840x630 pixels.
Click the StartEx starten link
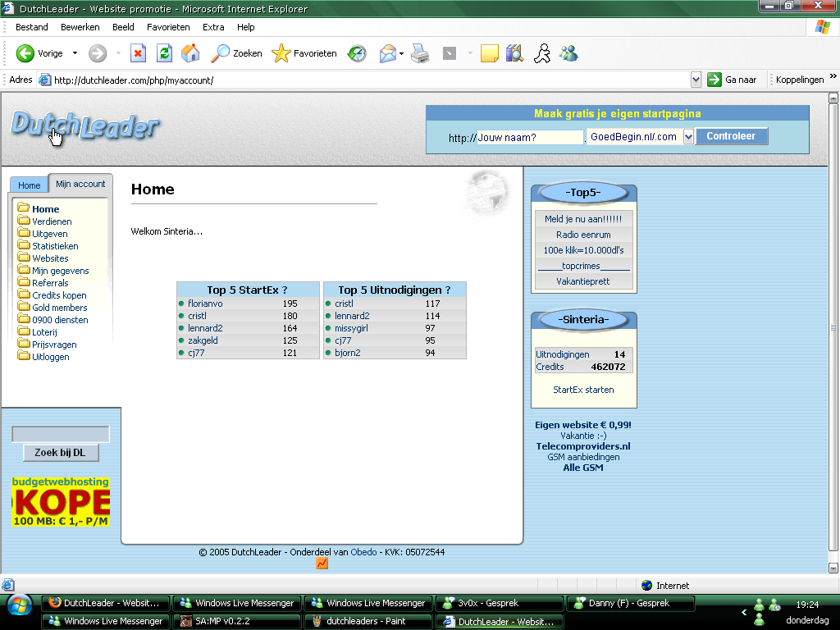pyautogui.click(x=583, y=390)
